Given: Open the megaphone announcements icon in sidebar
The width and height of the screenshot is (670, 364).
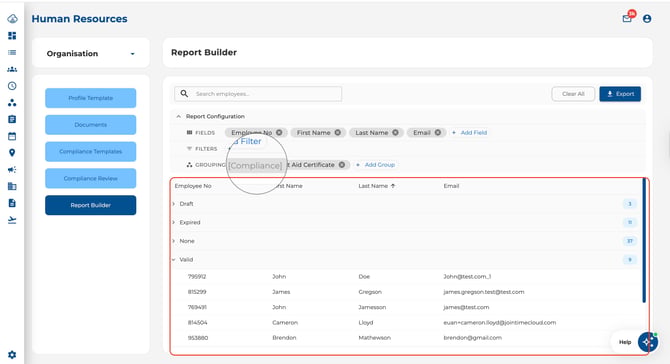Looking at the screenshot, I should (12, 170).
